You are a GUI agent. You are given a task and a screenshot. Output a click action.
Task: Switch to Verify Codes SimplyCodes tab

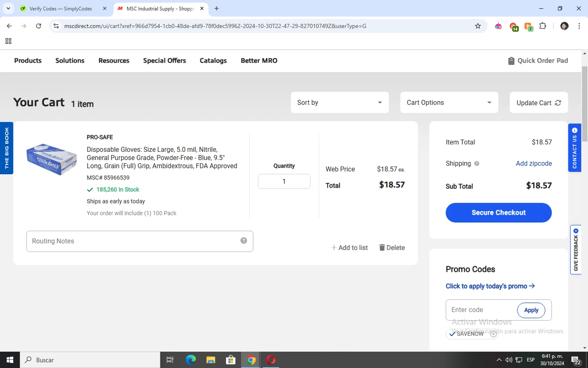tap(61, 8)
